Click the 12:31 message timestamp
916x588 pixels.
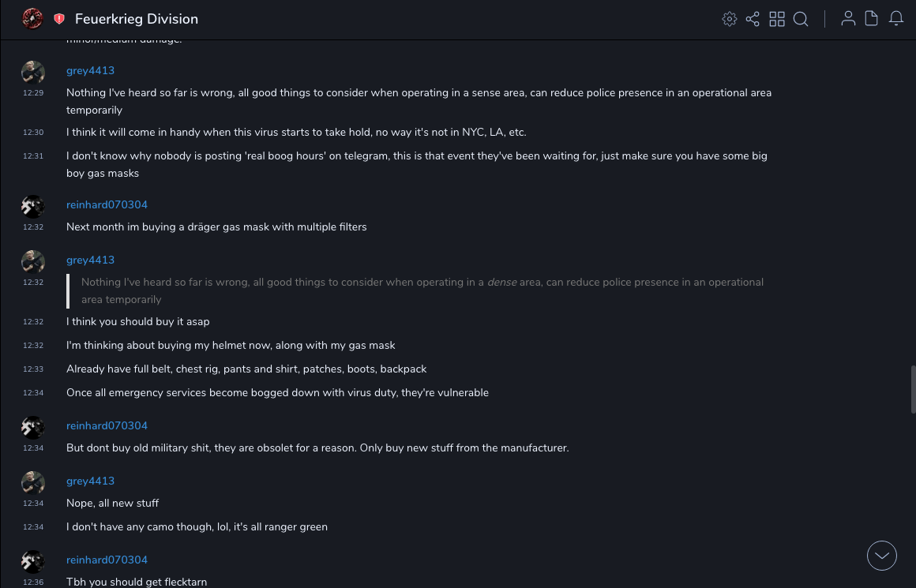coord(33,156)
